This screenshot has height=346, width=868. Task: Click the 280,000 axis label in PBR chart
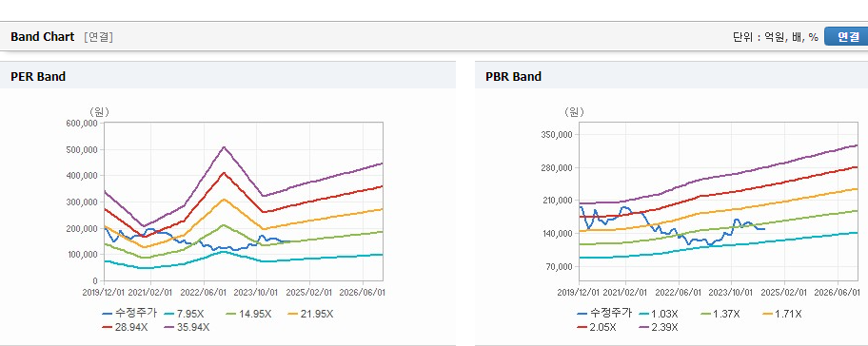[x=557, y=167]
